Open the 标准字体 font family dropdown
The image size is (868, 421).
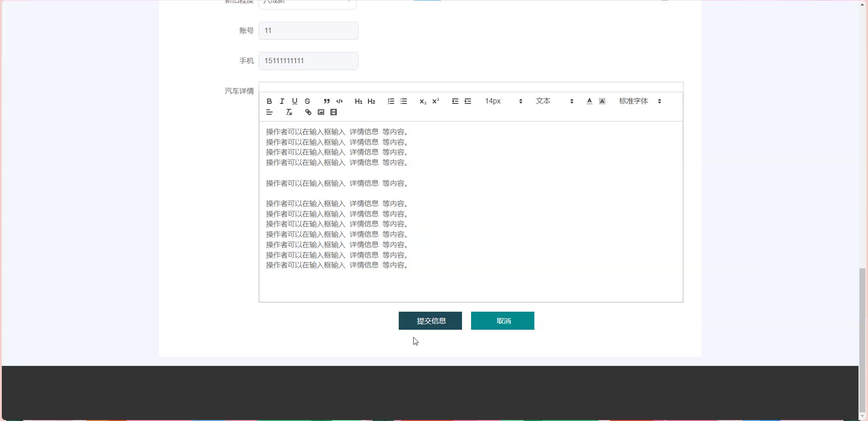pos(640,101)
